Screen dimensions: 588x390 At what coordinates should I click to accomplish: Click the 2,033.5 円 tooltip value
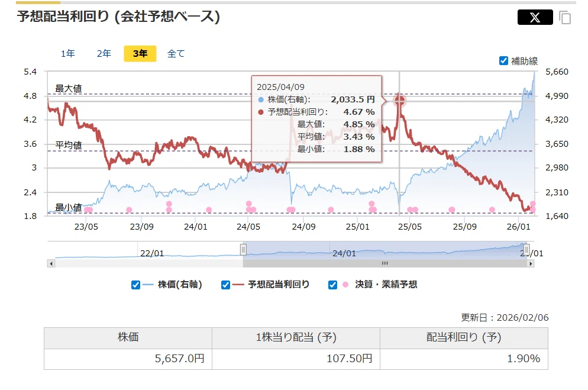point(353,99)
